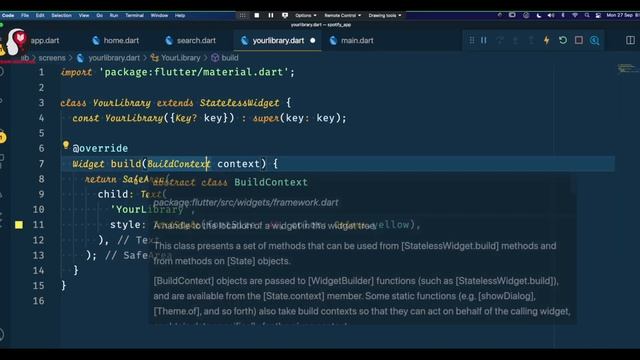
Task: Click the date Mon 27 Sep
Action: (619, 16)
